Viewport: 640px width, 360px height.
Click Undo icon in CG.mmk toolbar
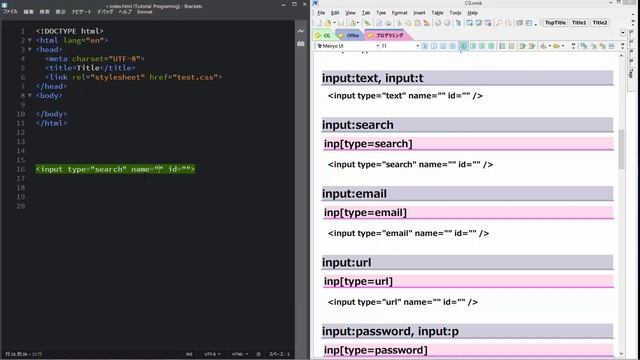438,23
